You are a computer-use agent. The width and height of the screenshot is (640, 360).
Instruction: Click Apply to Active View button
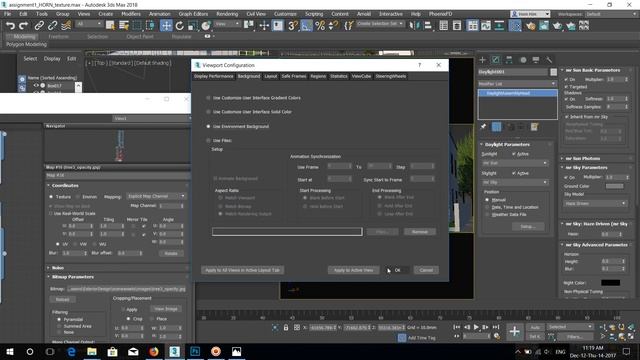tap(353, 270)
